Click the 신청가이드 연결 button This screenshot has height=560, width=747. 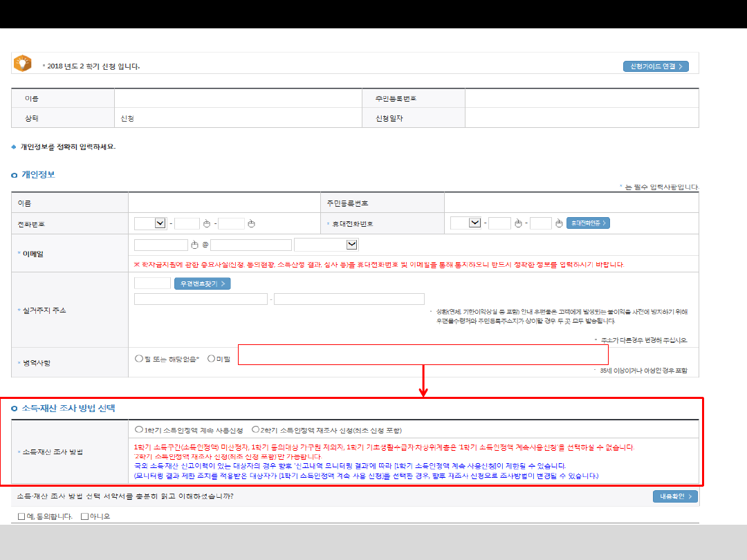tap(655, 66)
